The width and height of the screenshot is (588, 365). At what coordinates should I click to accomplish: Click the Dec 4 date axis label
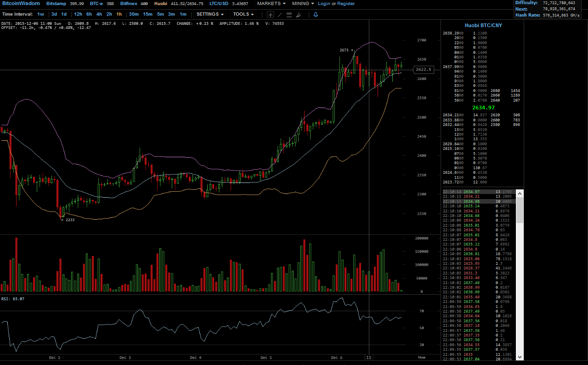tap(195, 357)
